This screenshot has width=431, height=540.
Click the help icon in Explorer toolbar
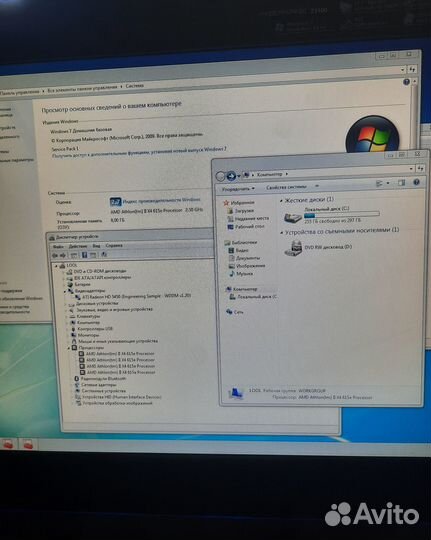click(416, 182)
